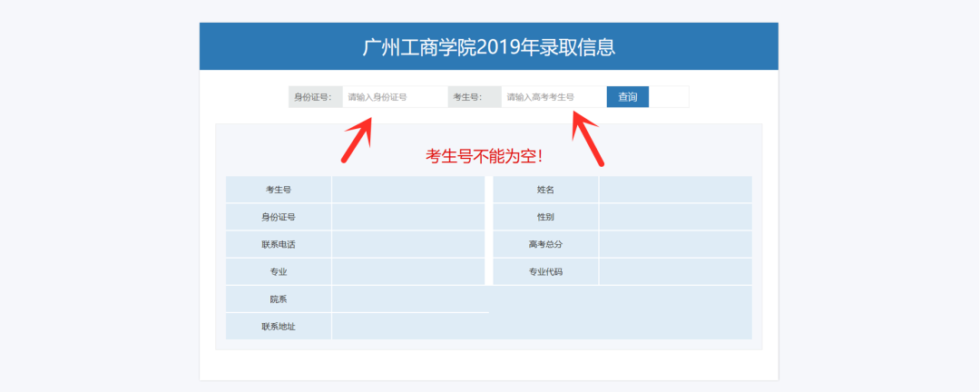Click the 专业 table cell
This screenshot has height=392, width=980.
pos(279,272)
